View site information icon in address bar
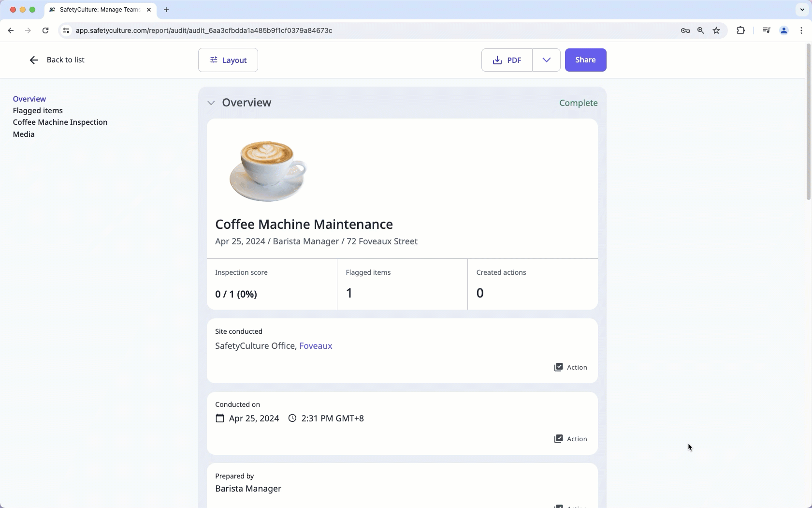The image size is (812, 508). coord(66,30)
